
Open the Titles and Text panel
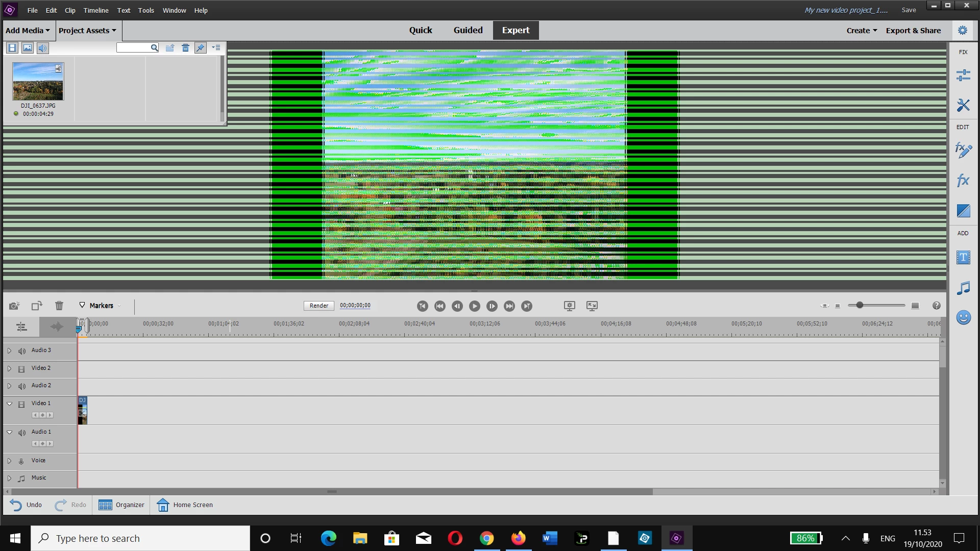[963, 258]
